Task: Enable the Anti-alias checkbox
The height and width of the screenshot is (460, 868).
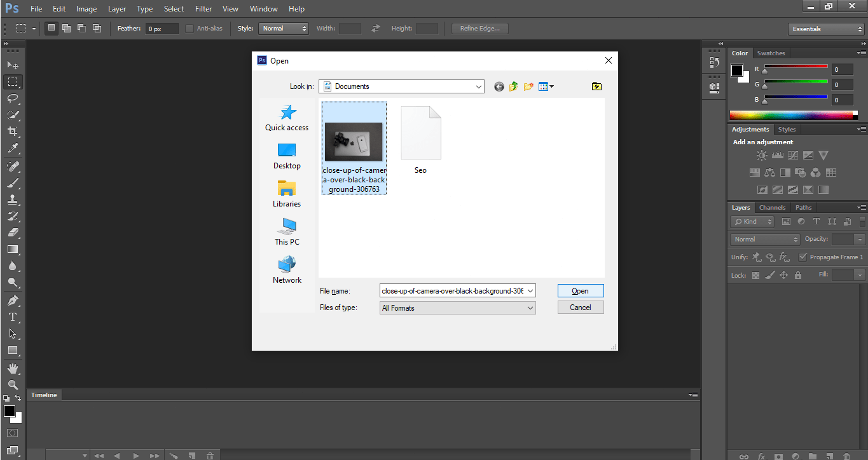Action: click(189, 28)
